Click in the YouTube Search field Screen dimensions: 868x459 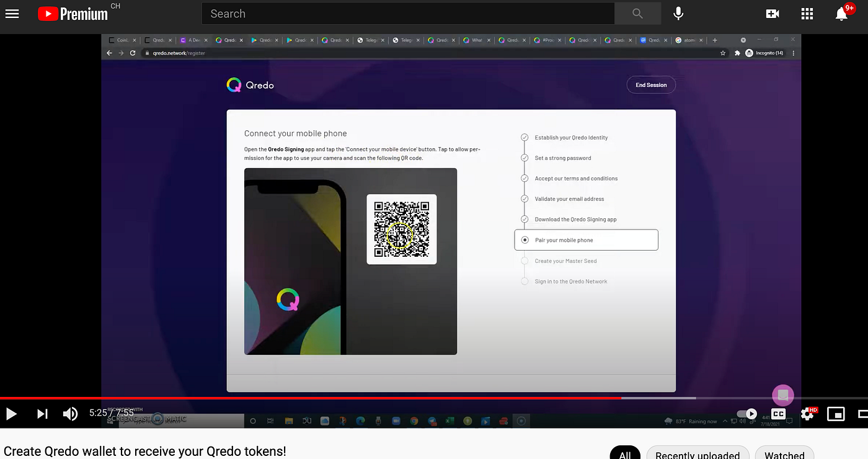(x=408, y=13)
